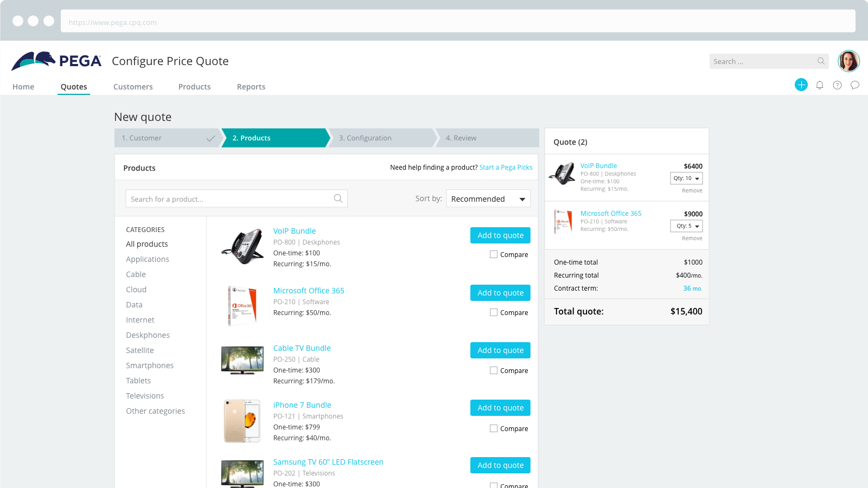This screenshot has width=868, height=488.
Task: Go back to step 1. Customer
Action: click(x=168, y=138)
